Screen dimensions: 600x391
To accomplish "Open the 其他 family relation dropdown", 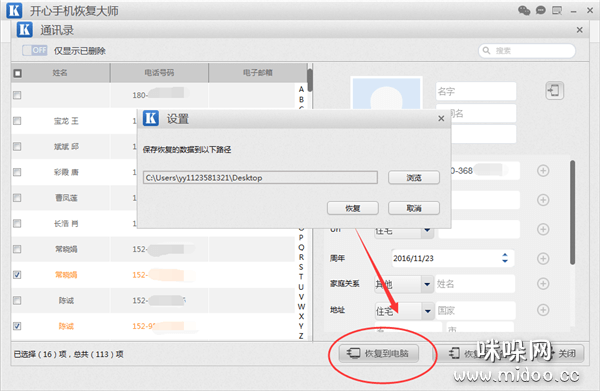I will pos(404,284).
